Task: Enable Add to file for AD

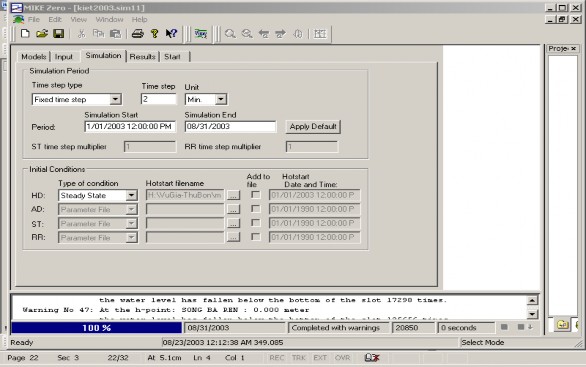Action: [256, 209]
